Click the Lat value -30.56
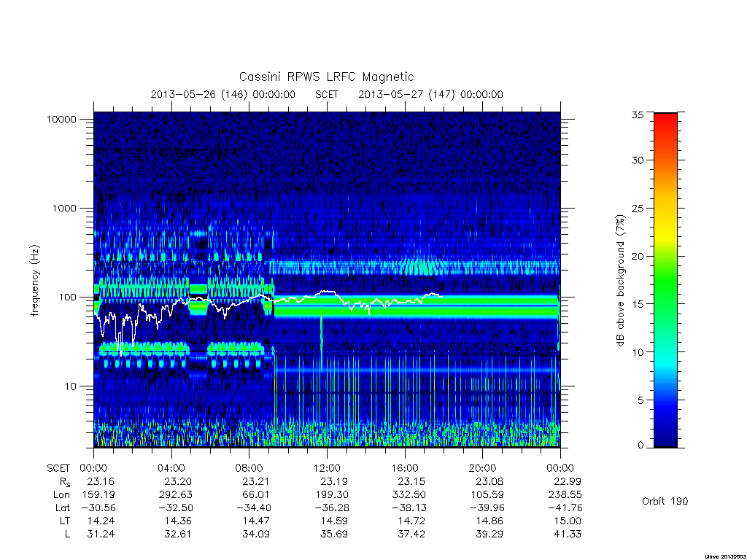This screenshot has width=747, height=560. pos(97,508)
